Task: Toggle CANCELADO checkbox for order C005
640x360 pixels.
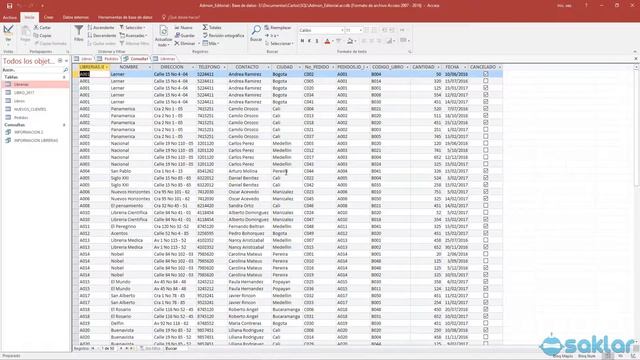Action: click(485, 81)
